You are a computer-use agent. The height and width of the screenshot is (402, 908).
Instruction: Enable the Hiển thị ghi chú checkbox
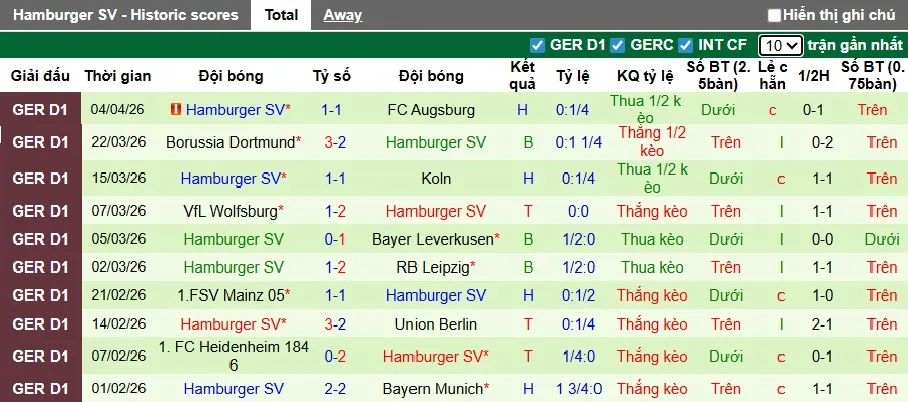(773, 15)
